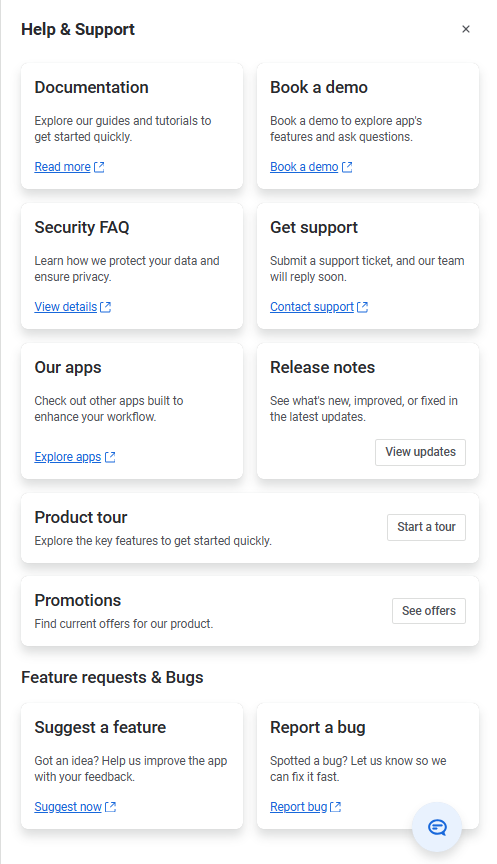Follow the Explore apps link
497x864 pixels.
[68, 457]
